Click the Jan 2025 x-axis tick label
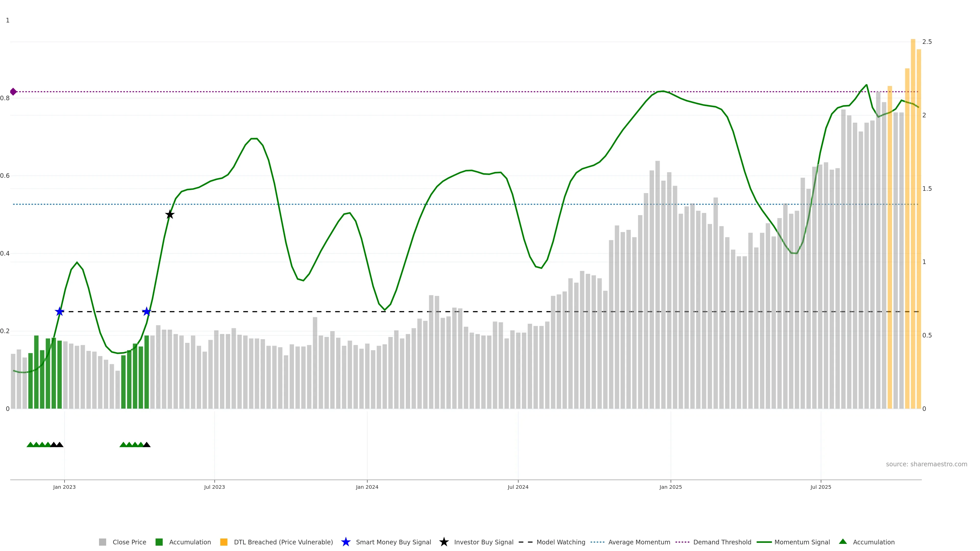Viewport: 980px width, 551px height. 670,487
